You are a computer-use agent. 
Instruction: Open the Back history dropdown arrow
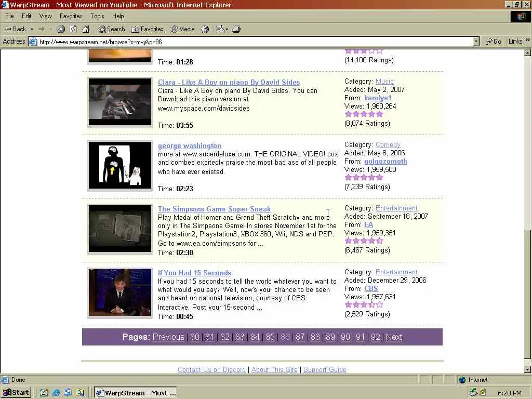click(32, 29)
